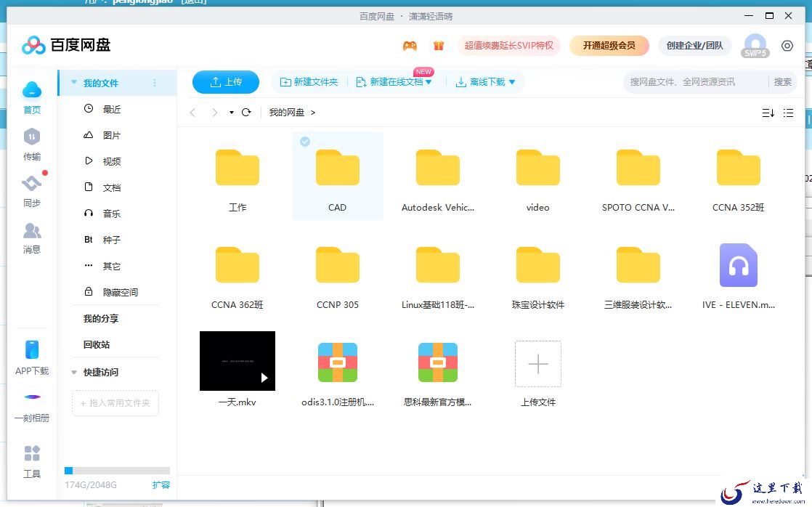Open the SPOTO CCNA V... folder

click(638, 167)
